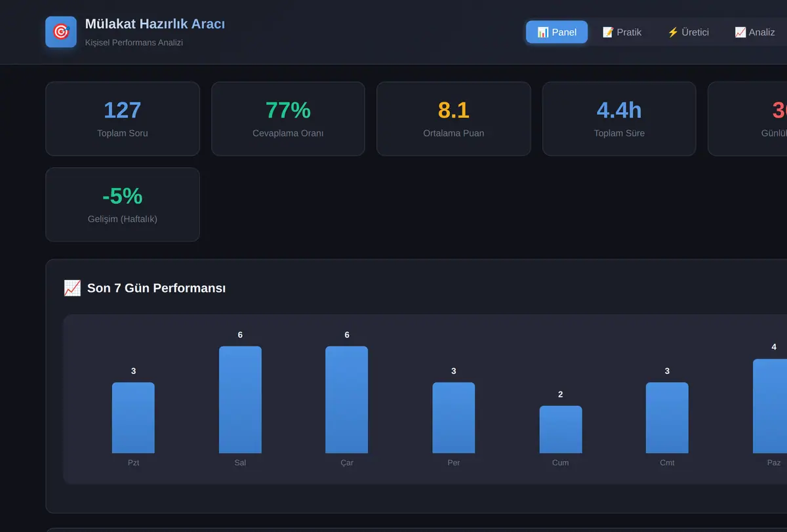
Task: Click the chart icon beside Son 7 Gün
Action: [x=72, y=288]
